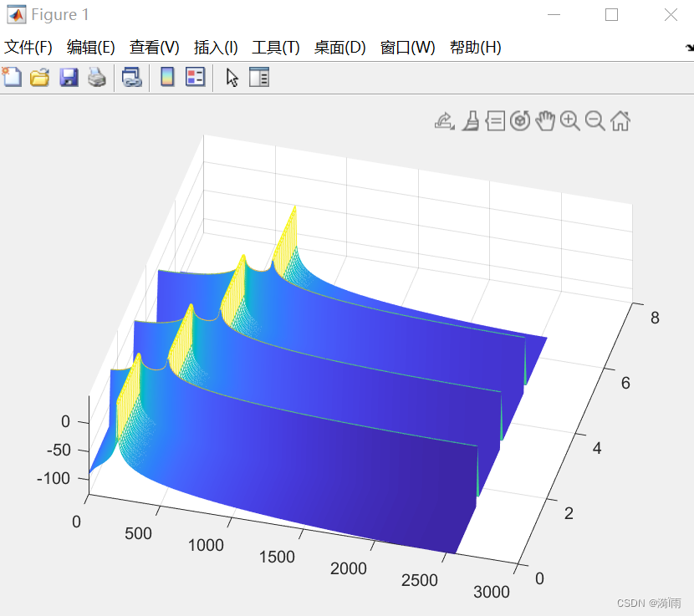Toggle the Pan hand tool
Image resolution: width=694 pixels, height=616 pixels.
tap(545, 120)
